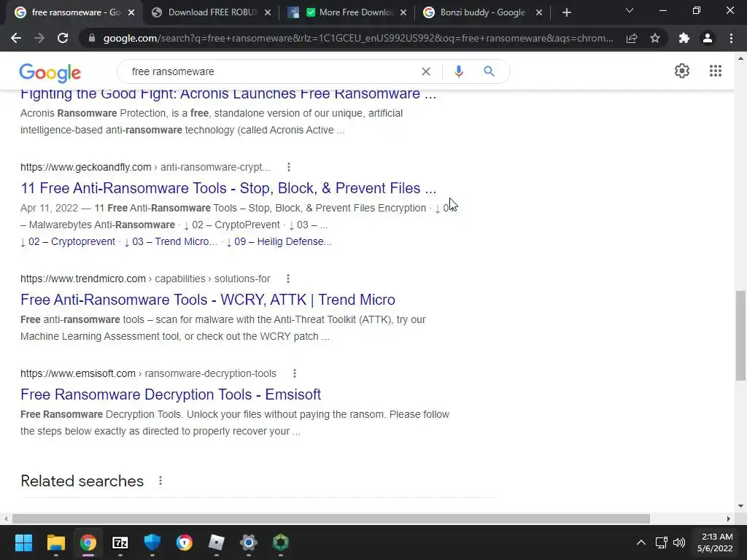This screenshot has width=747, height=560.
Task: Open File Explorer from taskbar
Action: click(x=55, y=542)
